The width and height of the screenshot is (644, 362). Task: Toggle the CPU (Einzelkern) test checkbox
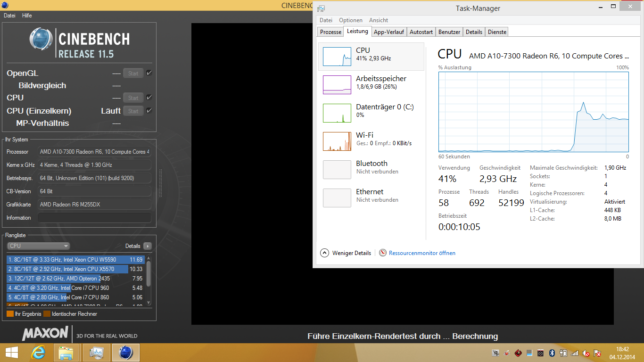[149, 110]
